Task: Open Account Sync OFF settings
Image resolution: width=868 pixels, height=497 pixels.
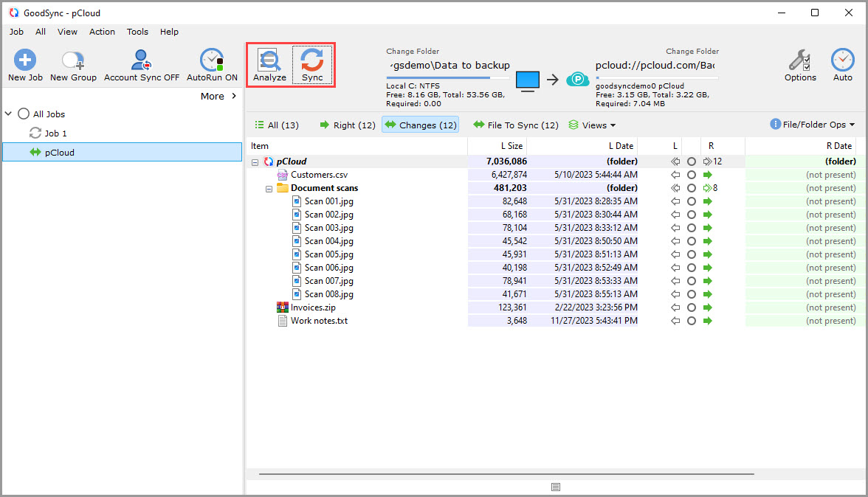Action: click(x=142, y=65)
